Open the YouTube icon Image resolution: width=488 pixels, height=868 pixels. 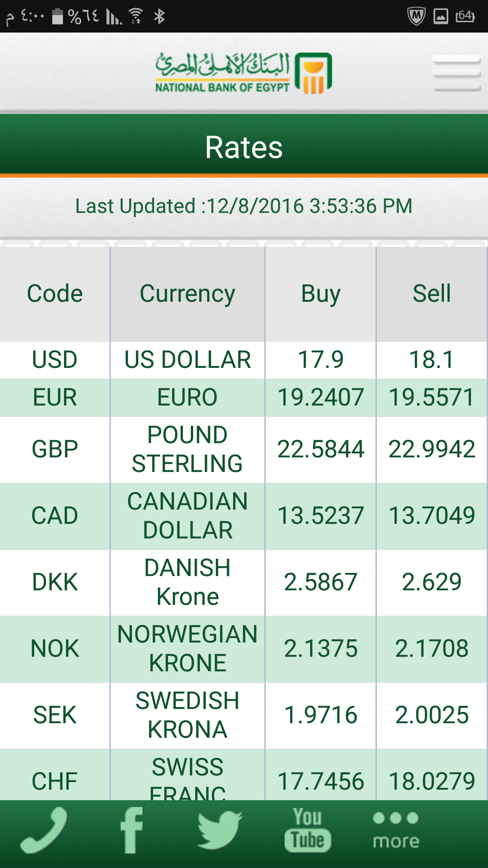coord(308,830)
